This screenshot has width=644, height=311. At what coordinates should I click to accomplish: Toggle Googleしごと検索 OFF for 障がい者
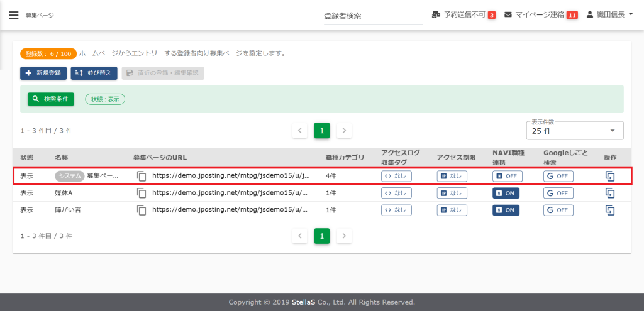pos(558,210)
